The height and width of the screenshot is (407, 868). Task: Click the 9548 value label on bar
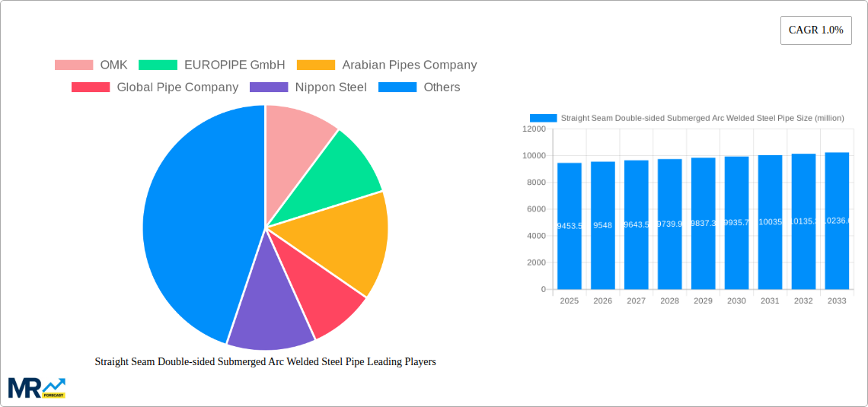(x=603, y=226)
